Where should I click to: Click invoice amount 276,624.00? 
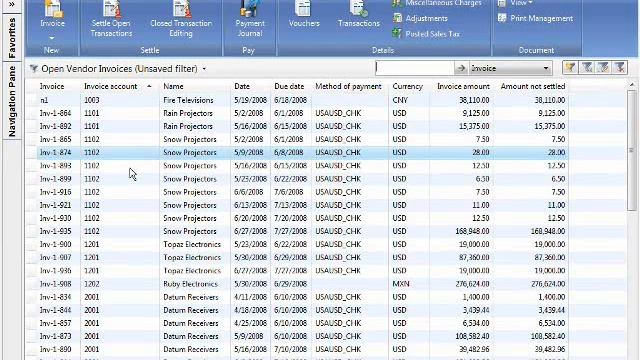(x=472, y=284)
